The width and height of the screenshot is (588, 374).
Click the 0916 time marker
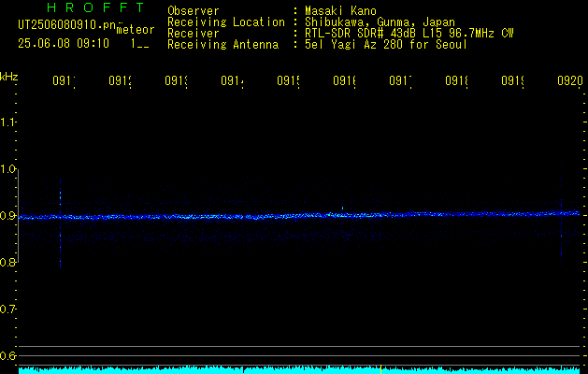pyautogui.click(x=344, y=80)
